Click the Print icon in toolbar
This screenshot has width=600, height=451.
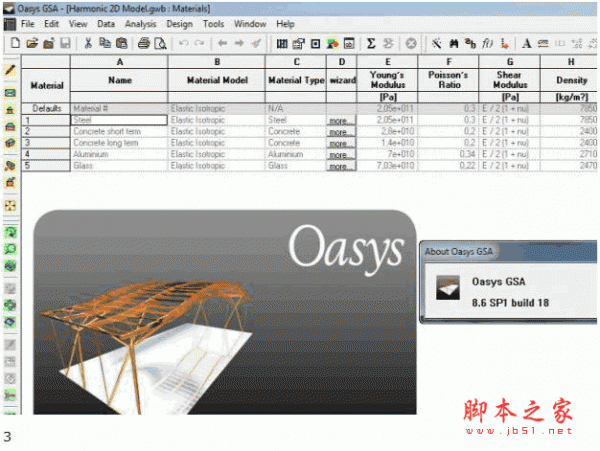[144, 43]
